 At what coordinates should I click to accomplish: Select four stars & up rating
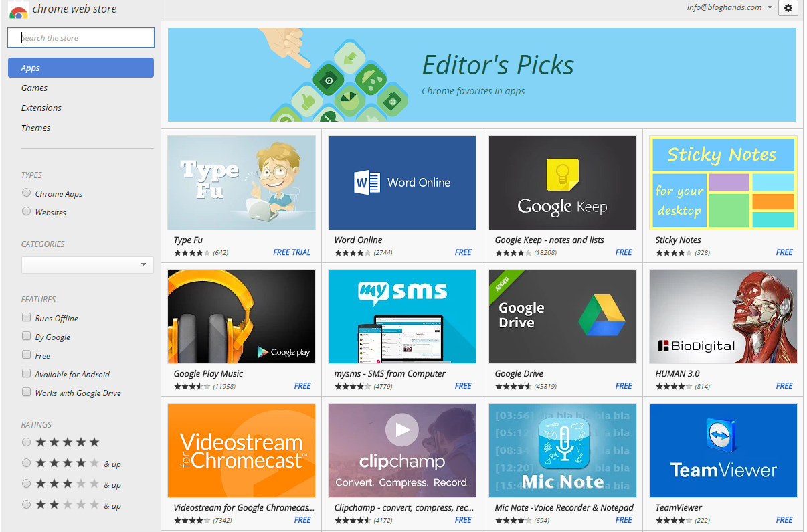coord(27,463)
